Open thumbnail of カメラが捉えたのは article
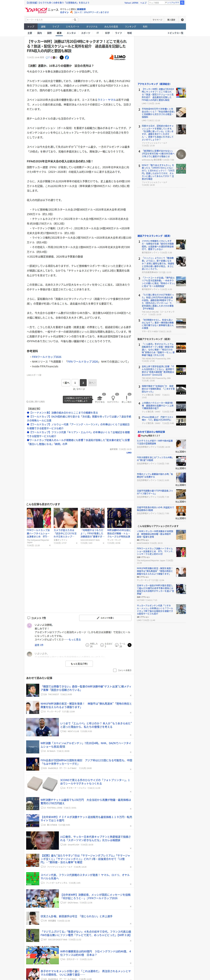The height and width of the screenshot is (980, 210). 66,518
